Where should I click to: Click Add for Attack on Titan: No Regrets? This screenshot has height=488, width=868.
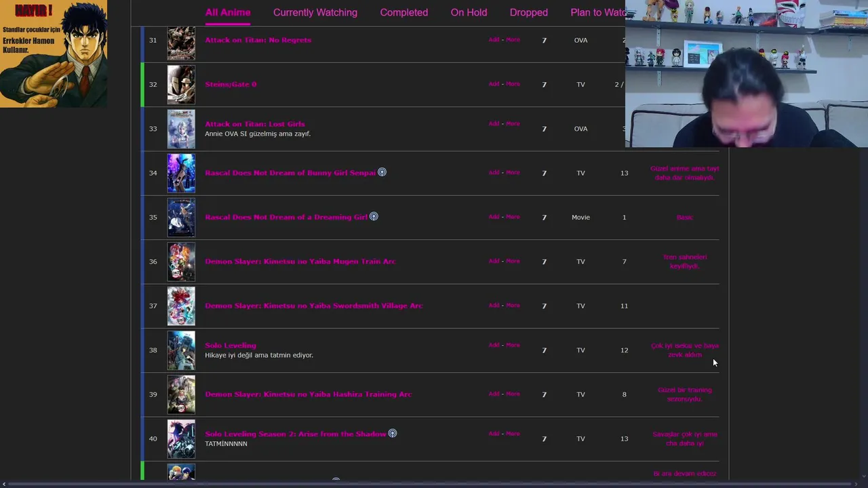pos(494,40)
